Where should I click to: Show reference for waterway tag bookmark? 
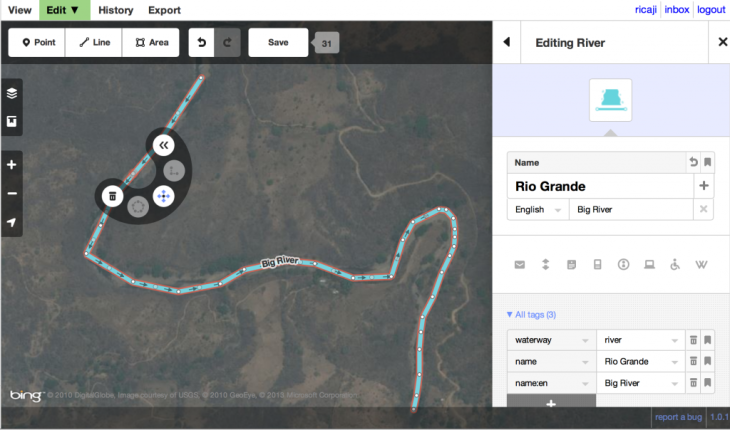pyautogui.click(x=707, y=340)
